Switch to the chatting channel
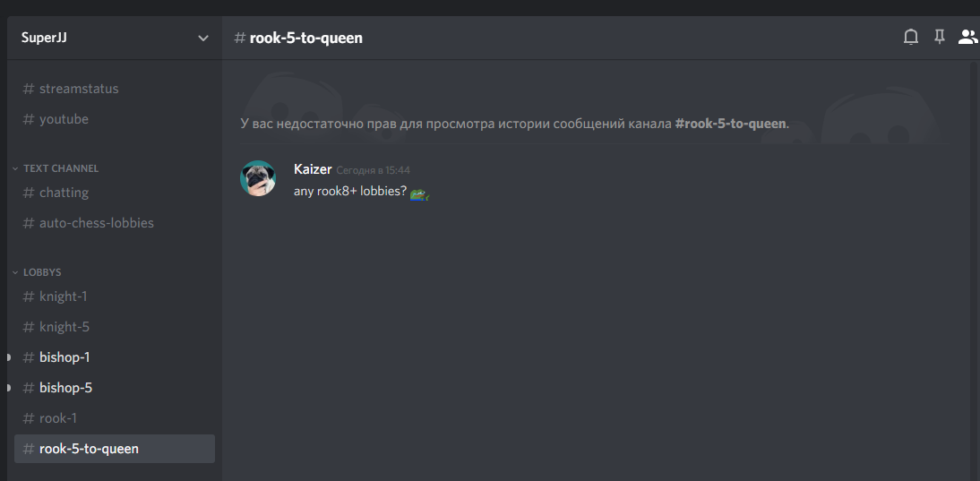Viewport: 980px width, 481px height. (x=115, y=193)
